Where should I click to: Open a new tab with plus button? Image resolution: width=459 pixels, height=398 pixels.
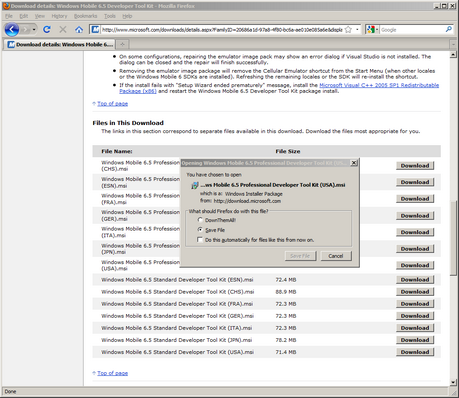122,44
